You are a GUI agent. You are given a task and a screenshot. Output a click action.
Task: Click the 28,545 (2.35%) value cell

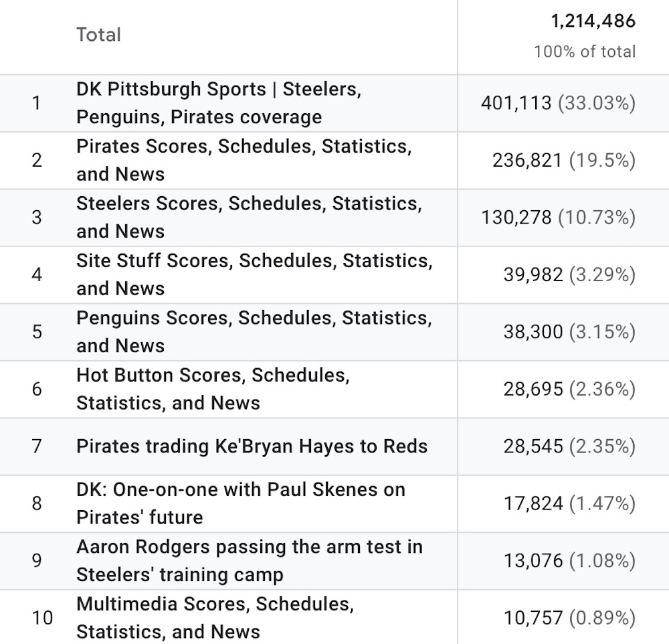(x=569, y=447)
